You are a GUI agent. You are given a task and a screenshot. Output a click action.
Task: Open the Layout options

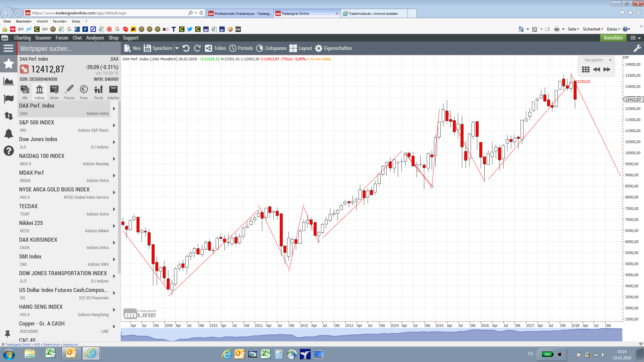click(x=301, y=48)
